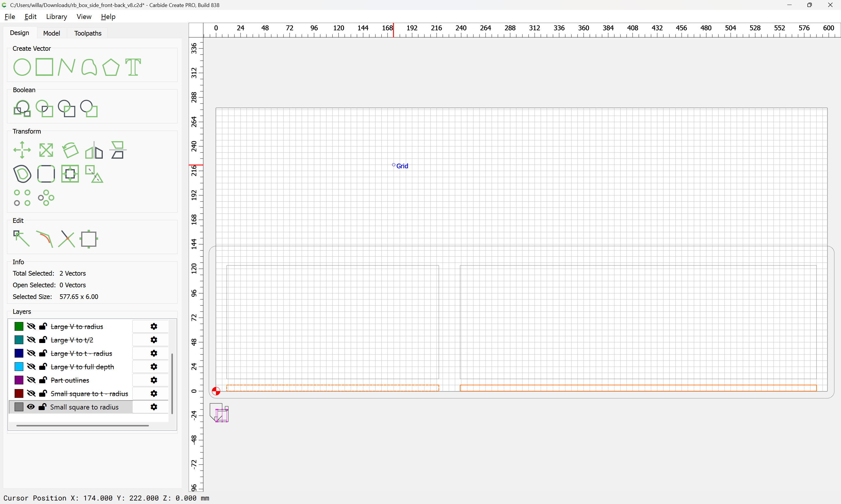Switch to the Toolpaths tab
The image size is (841, 504).
[x=88, y=33]
